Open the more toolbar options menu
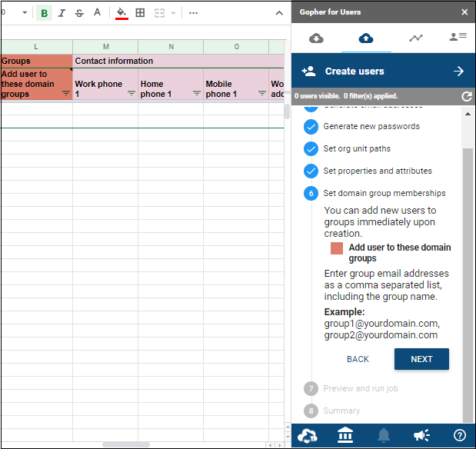Viewport: 476px width, 449px height. [193, 13]
